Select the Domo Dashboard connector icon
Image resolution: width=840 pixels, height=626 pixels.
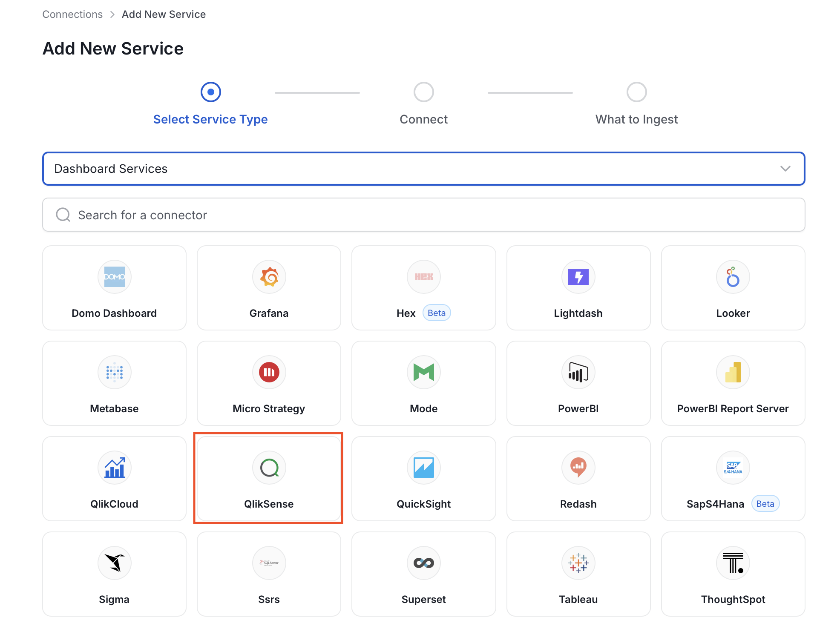coord(114,277)
